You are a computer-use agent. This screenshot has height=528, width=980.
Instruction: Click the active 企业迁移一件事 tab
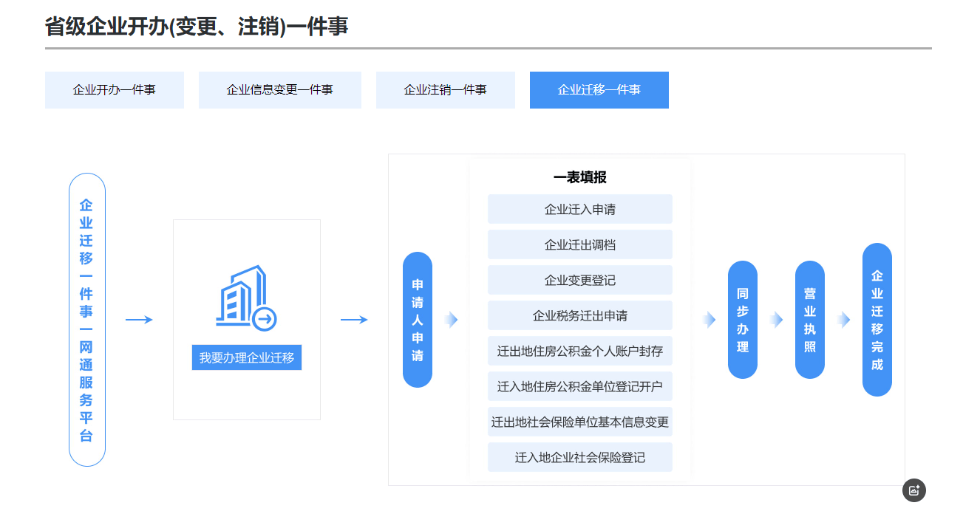[x=599, y=90]
